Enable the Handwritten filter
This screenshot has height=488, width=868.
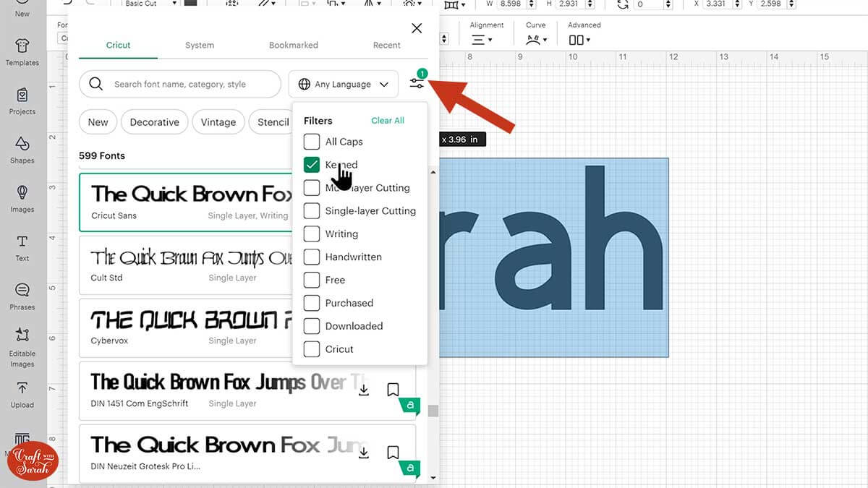coord(312,257)
